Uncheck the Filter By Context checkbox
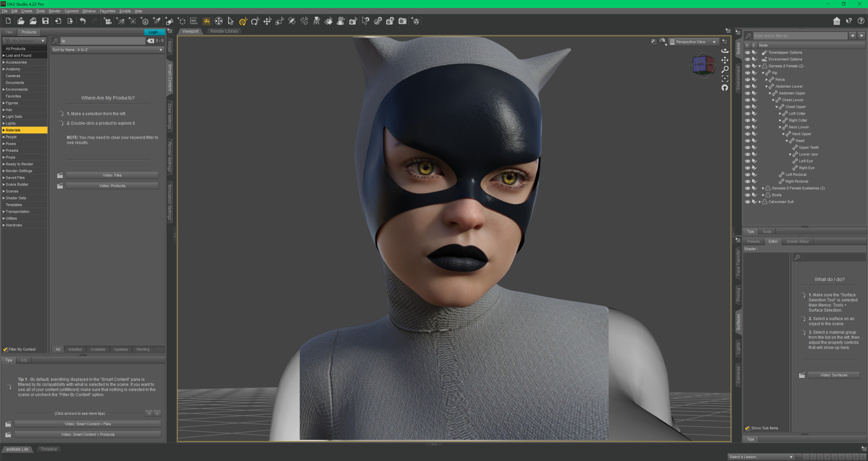The height and width of the screenshot is (461, 868). click(x=5, y=349)
